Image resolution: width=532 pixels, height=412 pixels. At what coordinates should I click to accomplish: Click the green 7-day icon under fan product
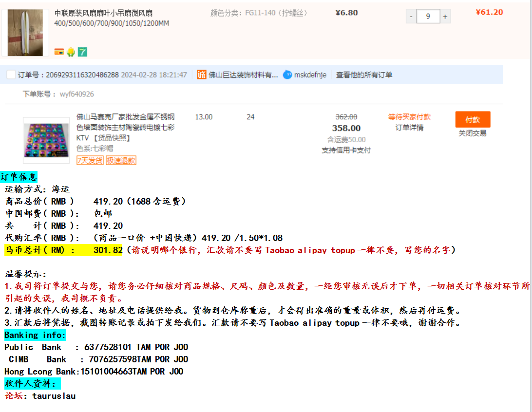pyautogui.click(x=82, y=52)
